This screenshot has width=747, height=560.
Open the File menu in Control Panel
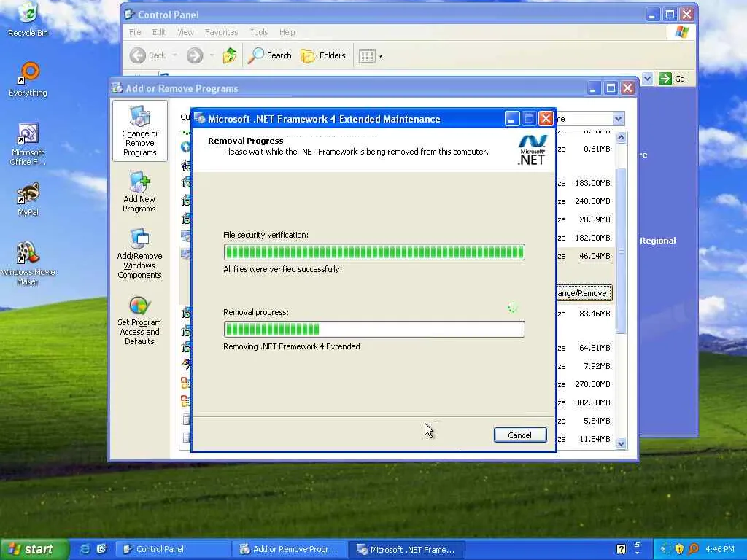coord(135,32)
